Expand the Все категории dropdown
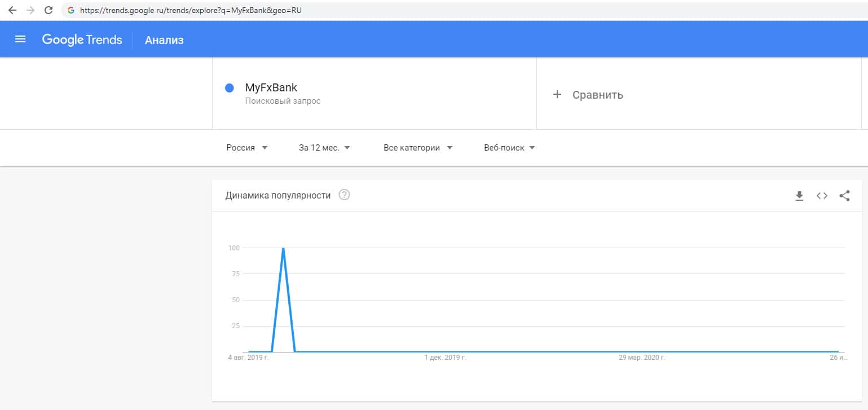 (x=418, y=148)
